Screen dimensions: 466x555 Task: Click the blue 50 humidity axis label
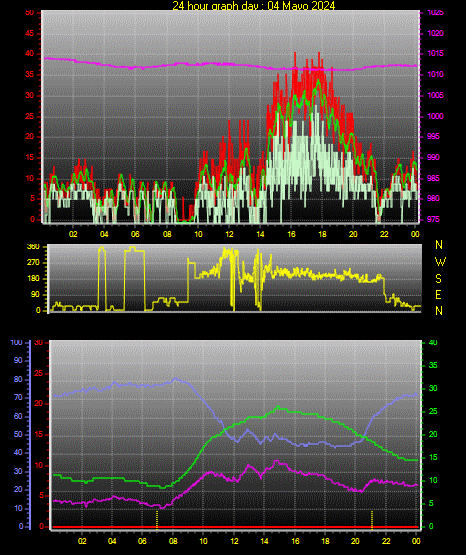pyautogui.click(x=18, y=434)
